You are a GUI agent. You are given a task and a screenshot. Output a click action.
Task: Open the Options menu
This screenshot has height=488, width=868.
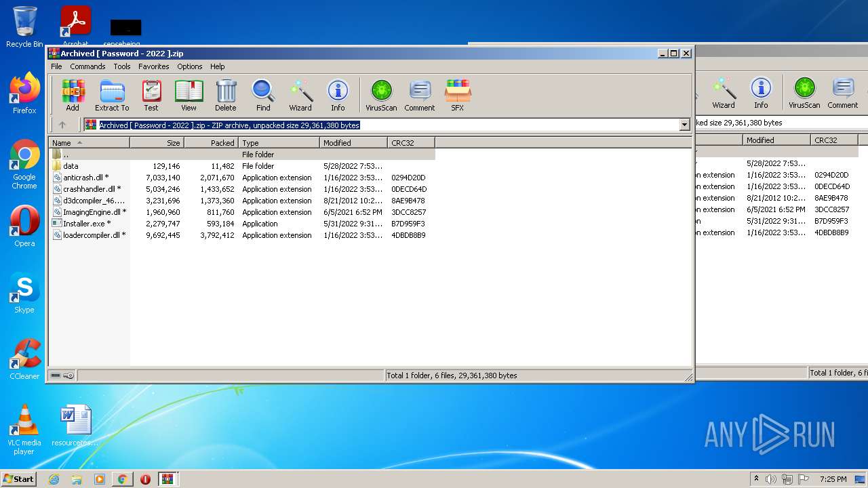point(190,66)
